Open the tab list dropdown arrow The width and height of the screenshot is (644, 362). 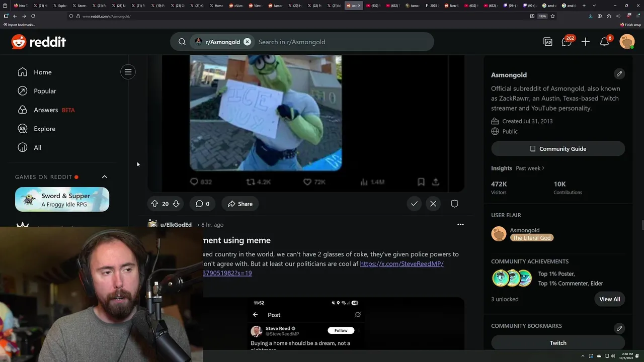(x=594, y=6)
